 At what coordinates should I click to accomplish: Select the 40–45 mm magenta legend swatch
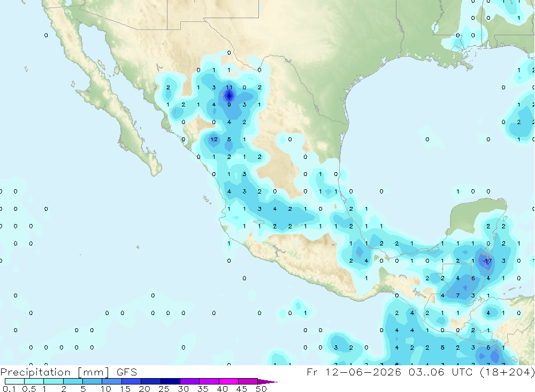tap(228, 381)
